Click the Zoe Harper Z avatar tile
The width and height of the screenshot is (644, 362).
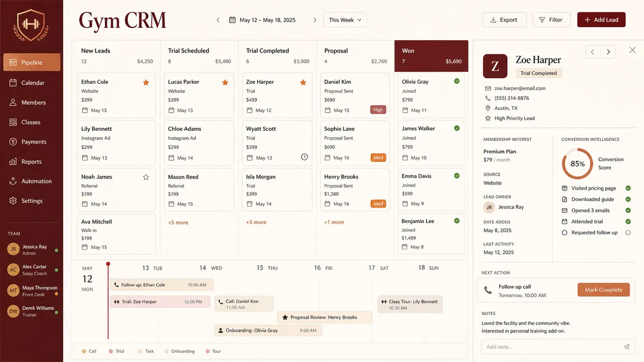(x=495, y=67)
